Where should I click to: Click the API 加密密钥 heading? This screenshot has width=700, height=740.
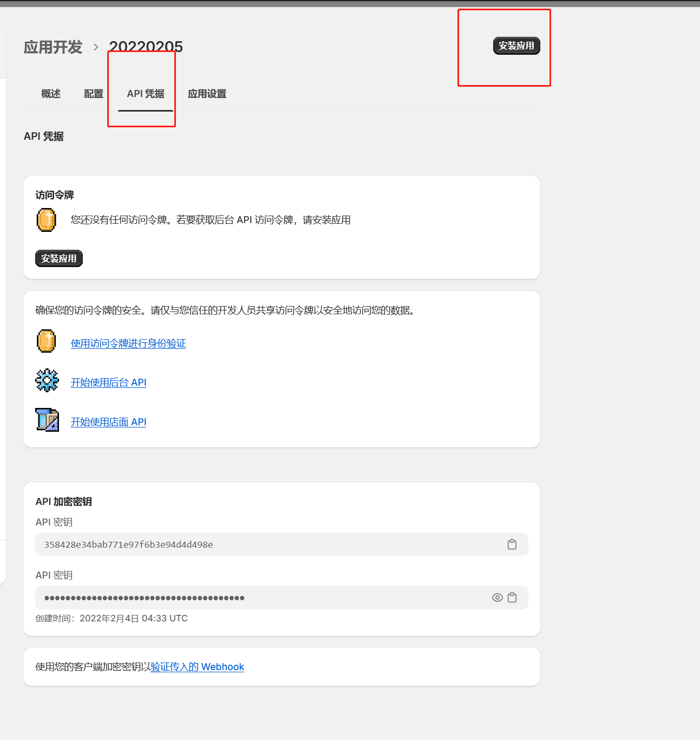(x=64, y=502)
